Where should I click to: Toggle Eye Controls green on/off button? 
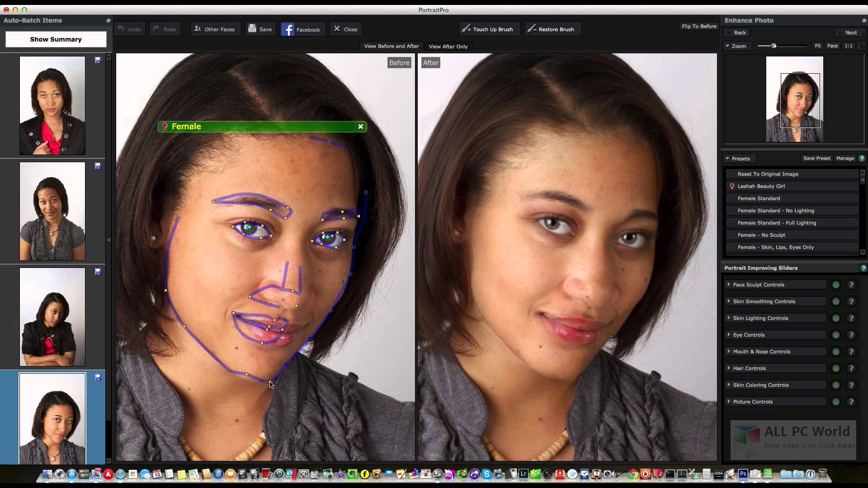coord(836,335)
